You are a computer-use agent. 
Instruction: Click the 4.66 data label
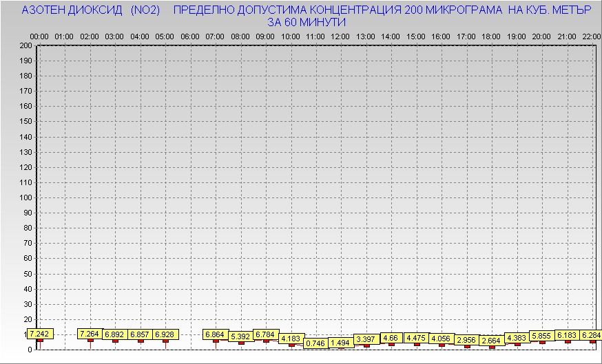[391, 338]
